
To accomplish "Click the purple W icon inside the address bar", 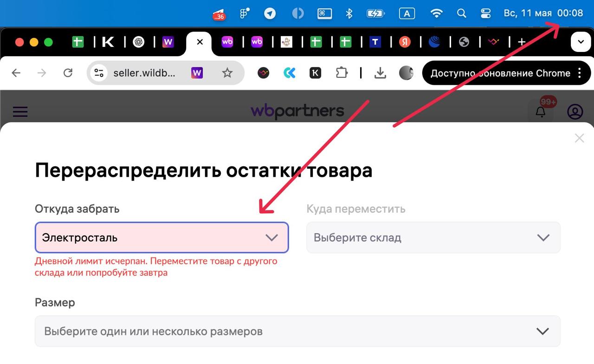I will 197,73.
